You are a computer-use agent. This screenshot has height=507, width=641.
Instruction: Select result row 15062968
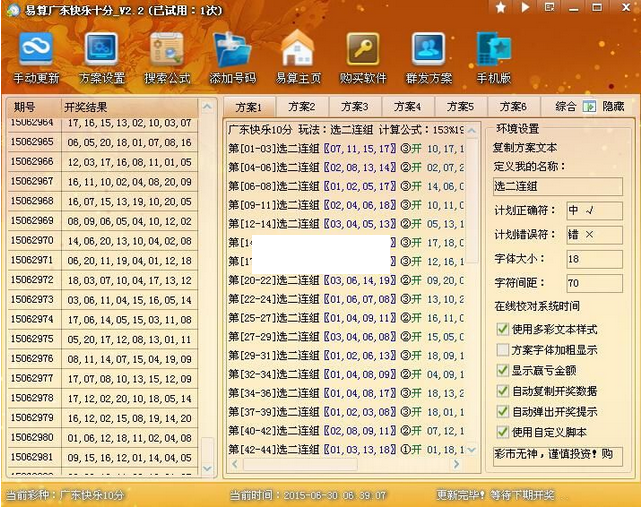102,202
